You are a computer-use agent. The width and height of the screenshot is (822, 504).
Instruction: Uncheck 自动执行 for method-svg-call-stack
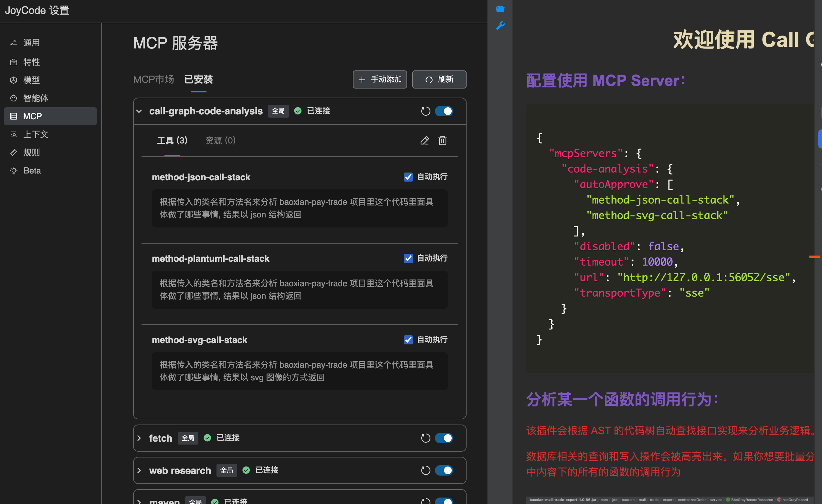(x=408, y=340)
